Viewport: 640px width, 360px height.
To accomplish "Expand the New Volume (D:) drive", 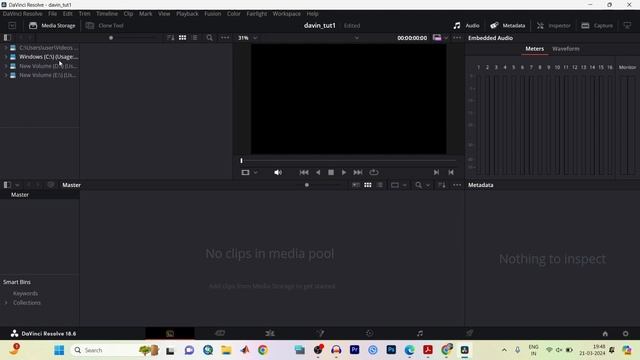I will 6,66.
